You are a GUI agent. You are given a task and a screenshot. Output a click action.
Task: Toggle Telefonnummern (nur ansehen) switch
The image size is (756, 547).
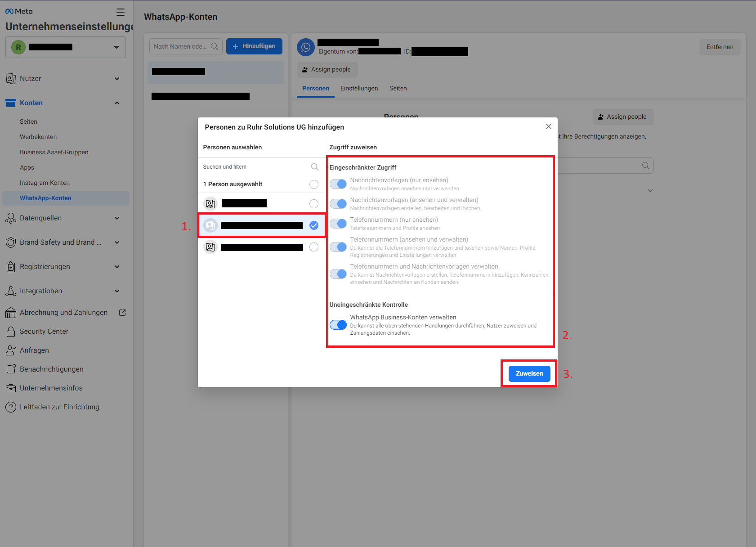(x=338, y=224)
